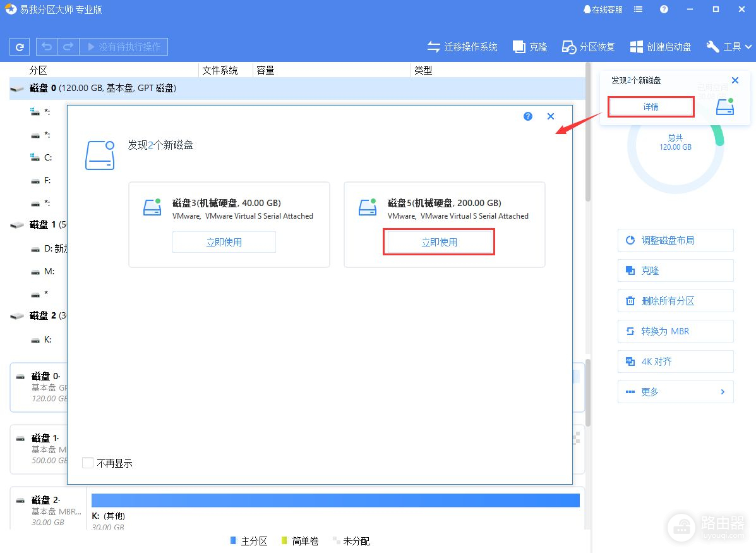Click the redo arrow icon
Image resolution: width=756 pixels, height=553 pixels.
pyautogui.click(x=68, y=47)
